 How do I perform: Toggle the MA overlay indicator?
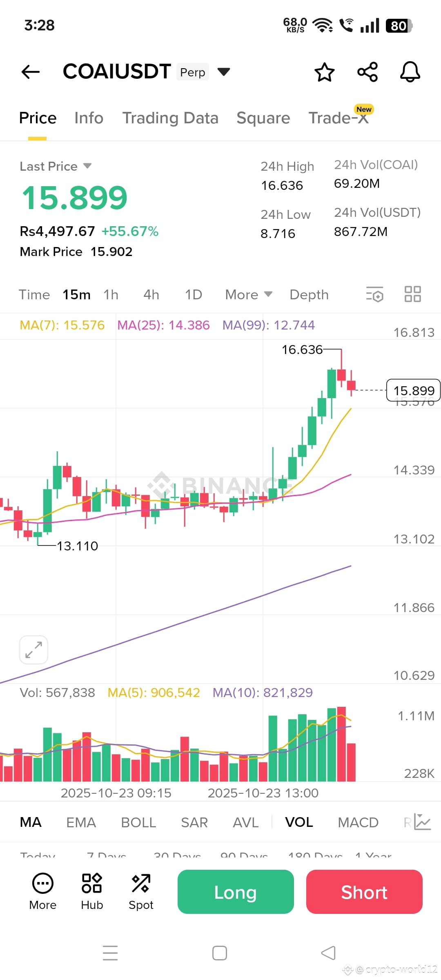(x=31, y=822)
